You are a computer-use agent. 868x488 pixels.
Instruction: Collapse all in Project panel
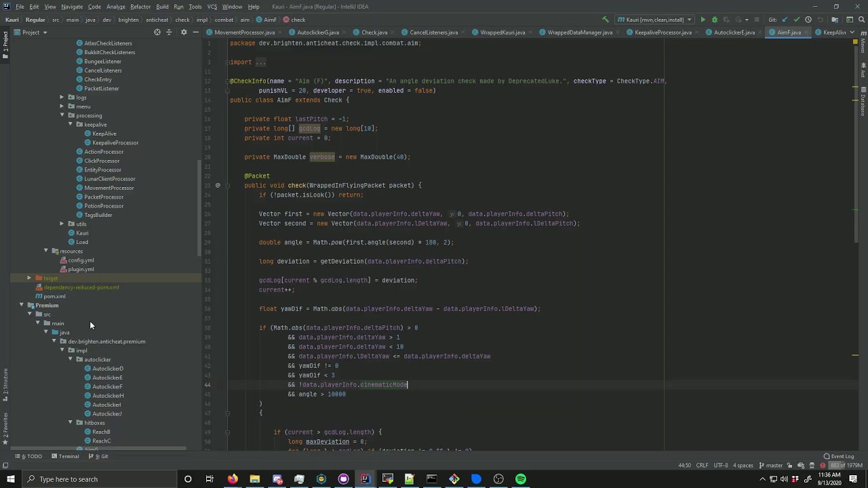coord(170,32)
